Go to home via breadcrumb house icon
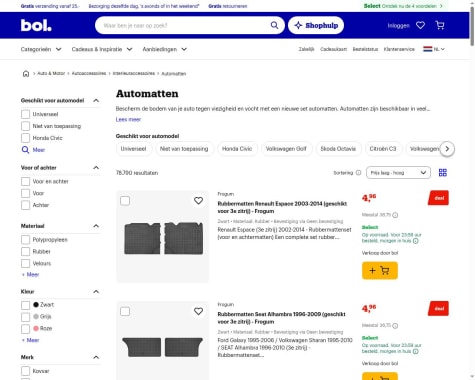 pos(26,74)
